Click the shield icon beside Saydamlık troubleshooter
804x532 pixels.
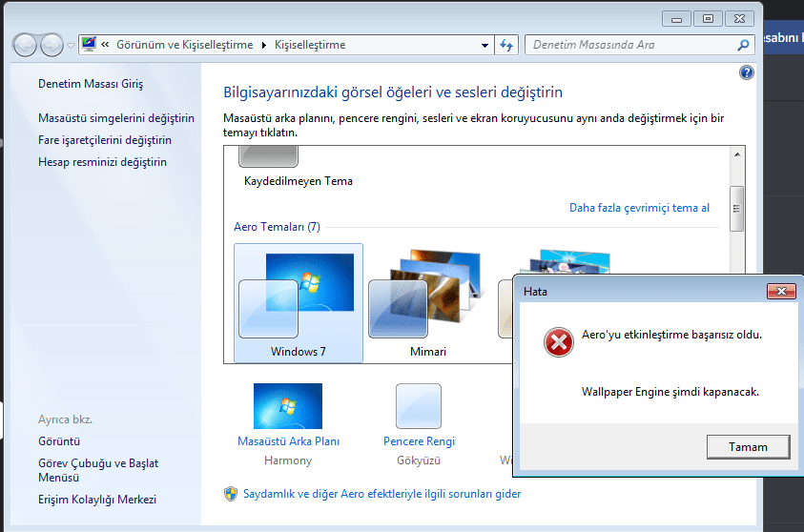pos(231,494)
